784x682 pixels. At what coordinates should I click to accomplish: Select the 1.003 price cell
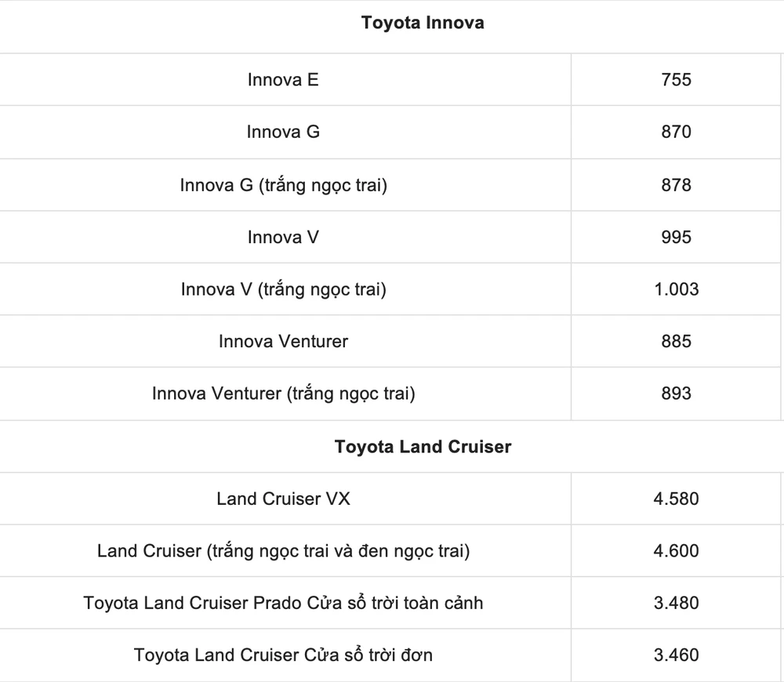676,289
